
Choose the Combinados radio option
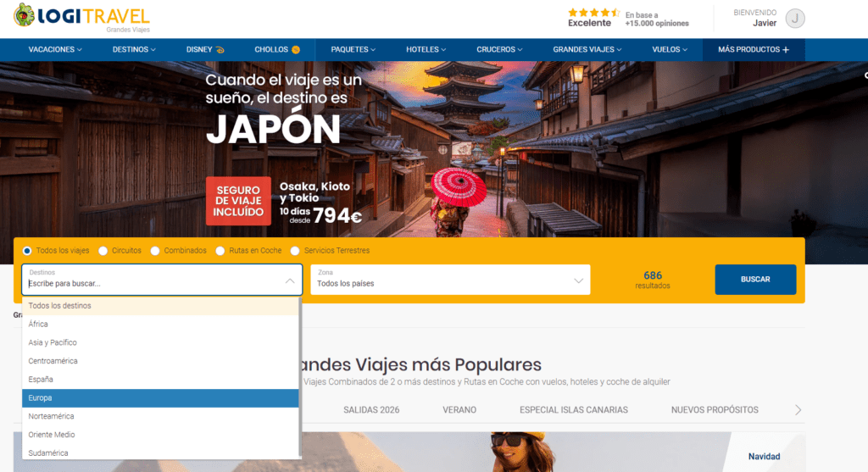coord(155,251)
